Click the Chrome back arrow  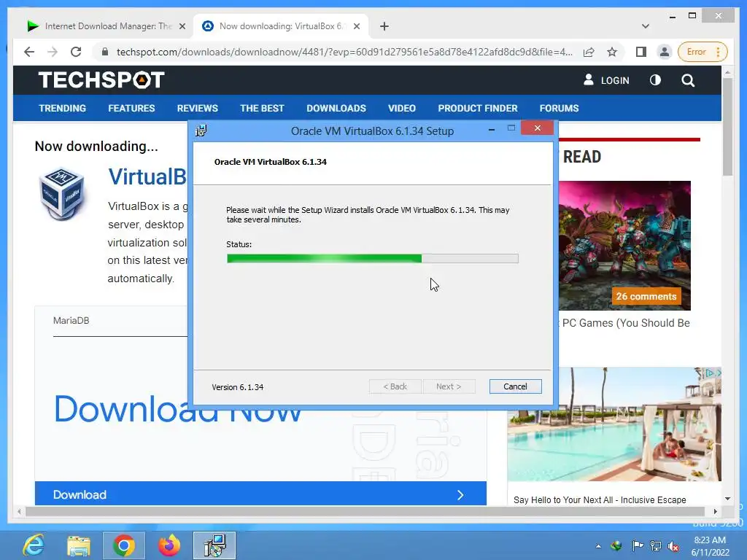tap(29, 52)
